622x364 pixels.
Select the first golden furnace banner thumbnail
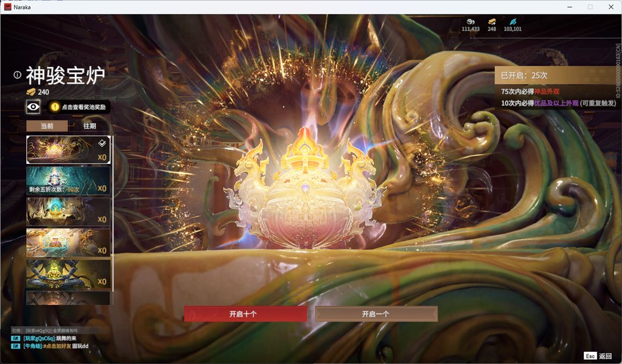pyautogui.click(x=68, y=149)
